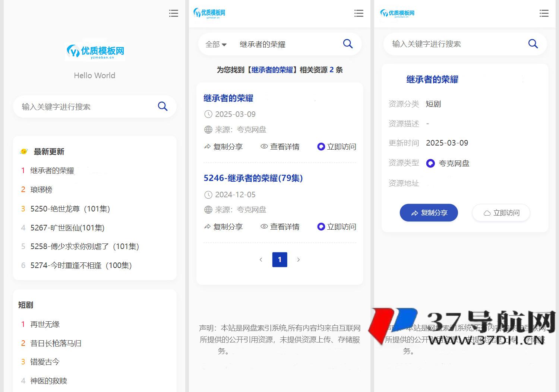Click the search magnifier icon on homepage search bar
The height and width of the screenshot is (392, 559).
[162, 106]
